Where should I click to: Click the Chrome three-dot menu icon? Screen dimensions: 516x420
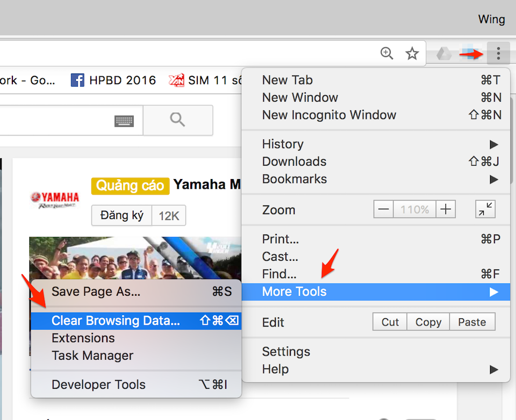pyautogui.click(x=498, y=53)
